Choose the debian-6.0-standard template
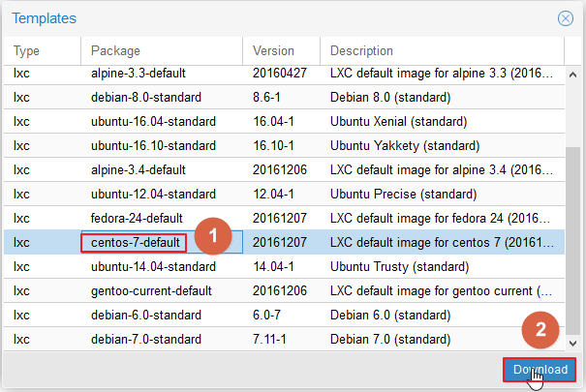The height and width of the screenshot is (392, 586). [x=284, y=316]
